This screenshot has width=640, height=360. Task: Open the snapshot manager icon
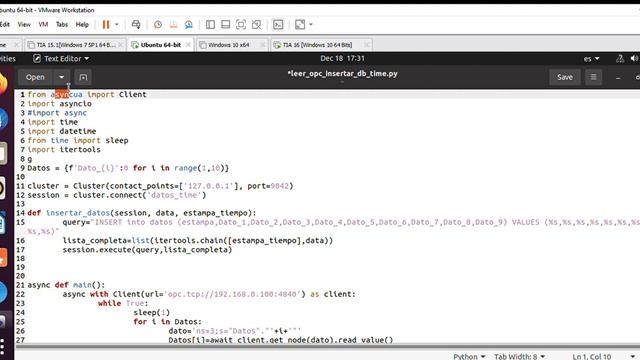coord(189,24)
